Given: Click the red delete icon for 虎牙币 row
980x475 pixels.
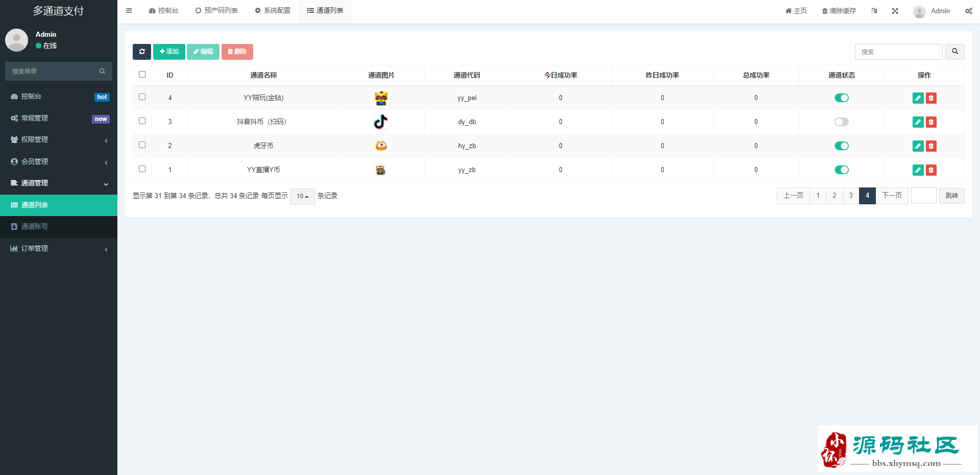Looking at the screenshot, I should pyautogui.click(x=931, y=146).
